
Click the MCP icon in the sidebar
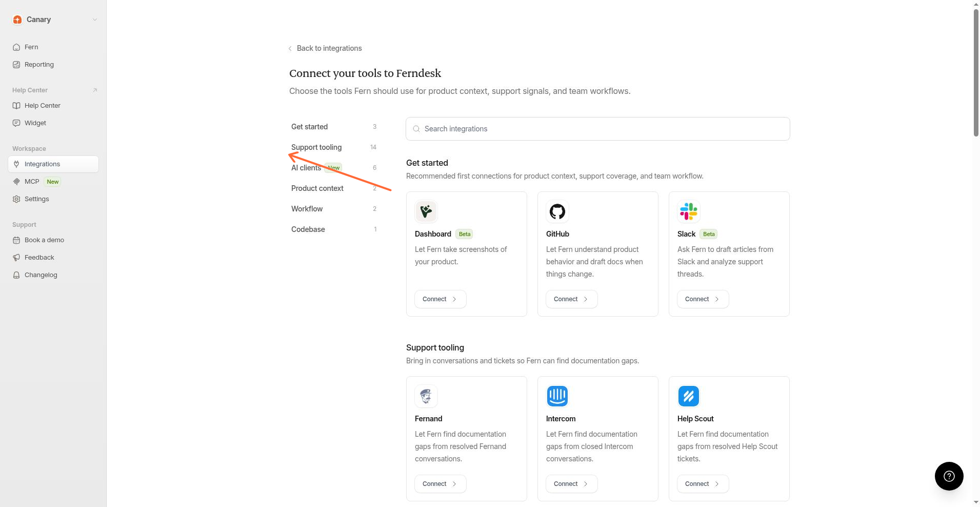(16, 182)
